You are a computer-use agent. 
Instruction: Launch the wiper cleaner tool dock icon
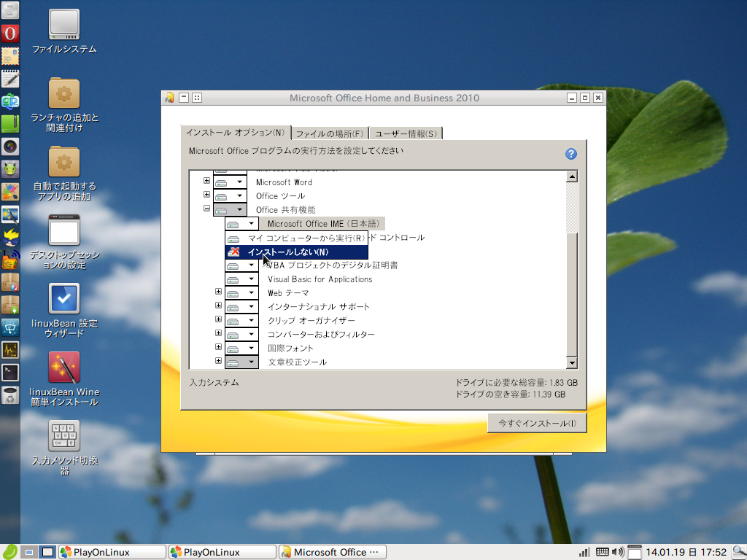(x=9, y=327)
